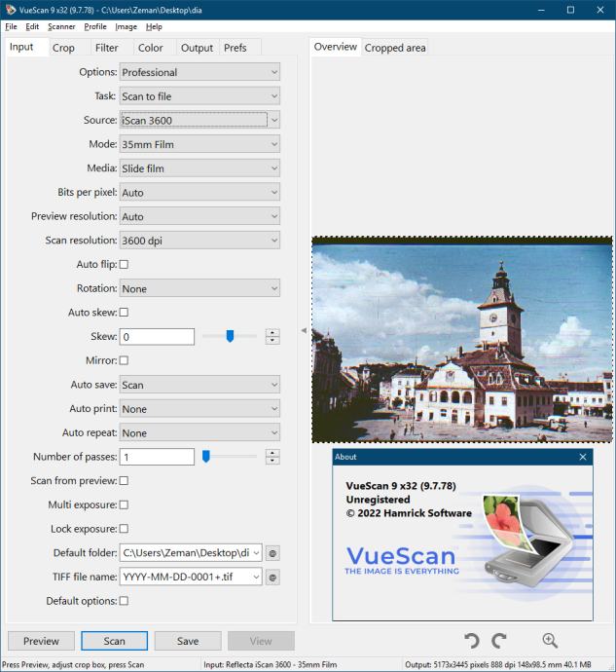Click the Skew value input field
The height and width of the screenshot is (672, 616).
coord(157,336)
